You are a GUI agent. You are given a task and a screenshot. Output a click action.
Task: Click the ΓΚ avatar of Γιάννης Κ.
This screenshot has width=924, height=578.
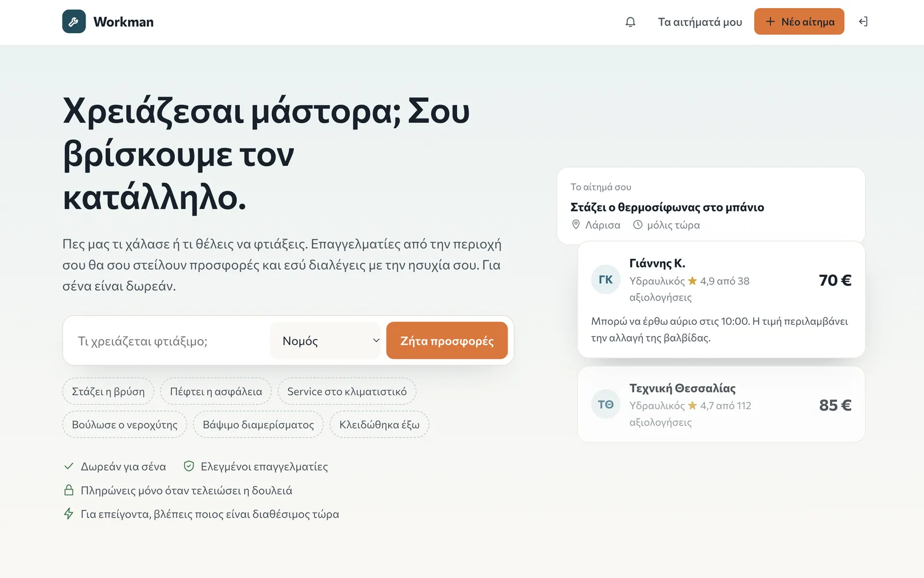[606, 280]
